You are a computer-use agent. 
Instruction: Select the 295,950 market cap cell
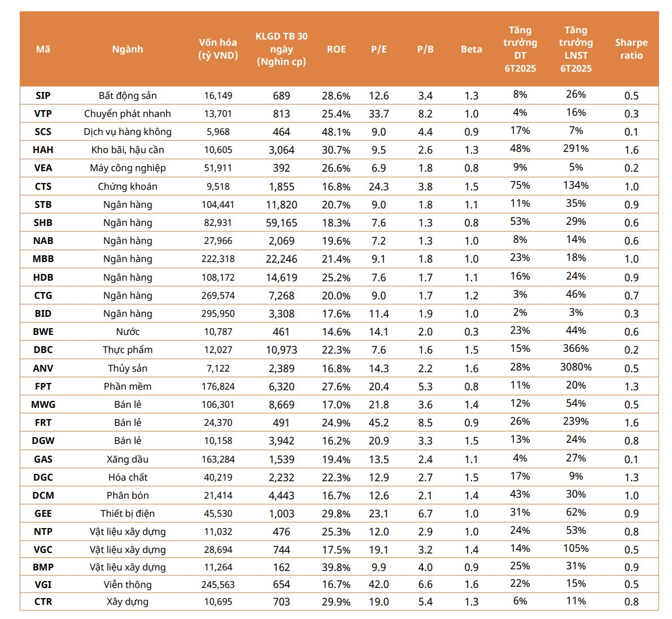click(218, 313)
